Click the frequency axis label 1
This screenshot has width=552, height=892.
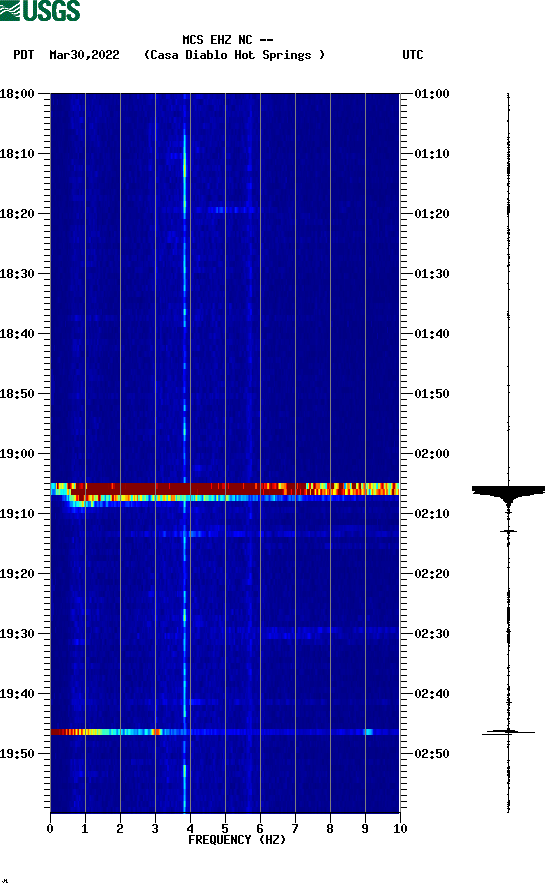click(85, 829)
